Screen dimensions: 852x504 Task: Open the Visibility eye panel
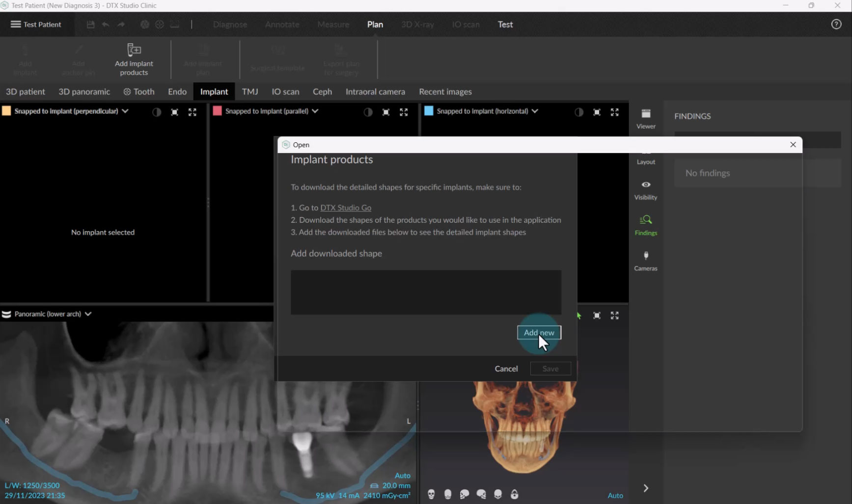646,190
